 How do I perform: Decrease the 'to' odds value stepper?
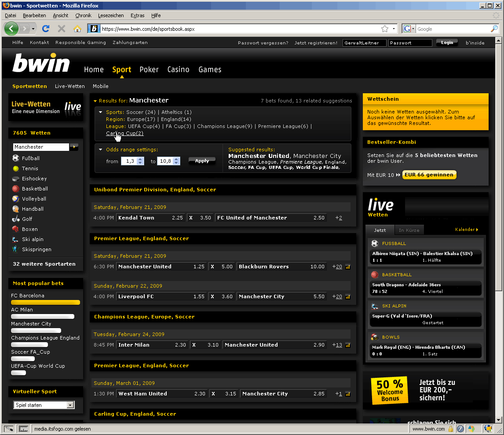tap(176, 163)
